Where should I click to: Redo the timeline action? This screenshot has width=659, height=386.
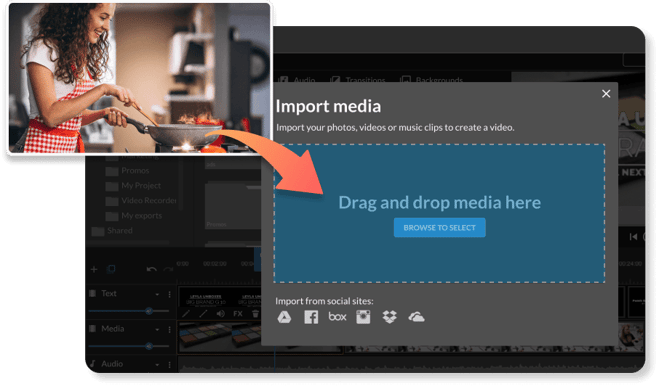[x=168, y=269]
